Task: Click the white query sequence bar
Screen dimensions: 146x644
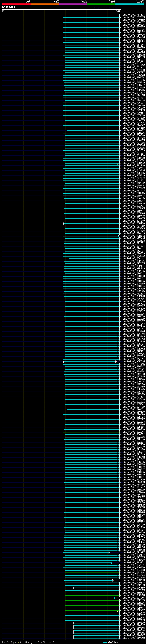Action: click(62, 10)
